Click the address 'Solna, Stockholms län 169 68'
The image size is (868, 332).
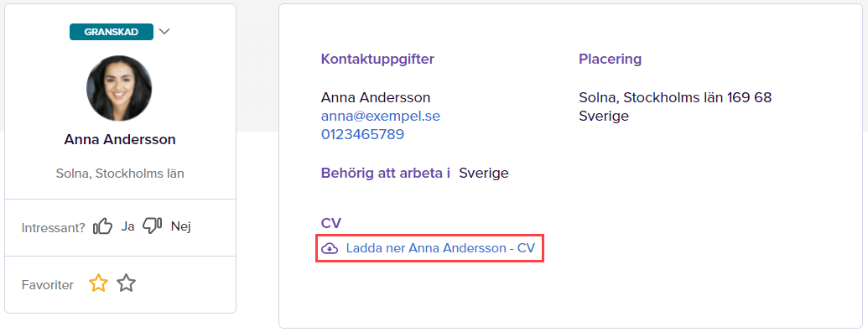675,98
